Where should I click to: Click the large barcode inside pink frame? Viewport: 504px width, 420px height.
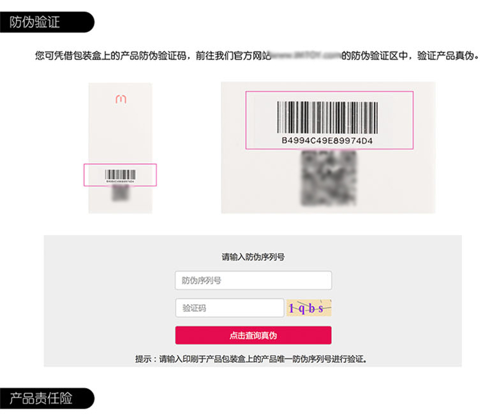[327, 117]
